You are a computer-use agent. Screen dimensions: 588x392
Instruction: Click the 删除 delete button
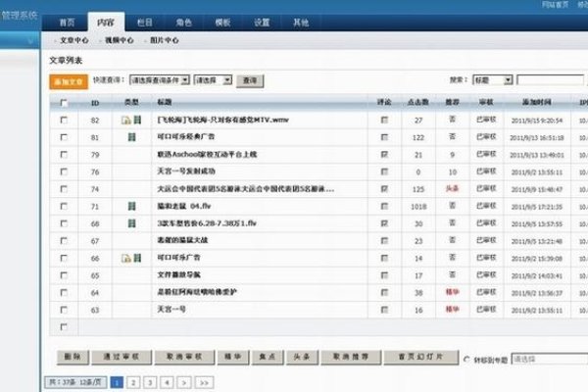coord(73,357)
